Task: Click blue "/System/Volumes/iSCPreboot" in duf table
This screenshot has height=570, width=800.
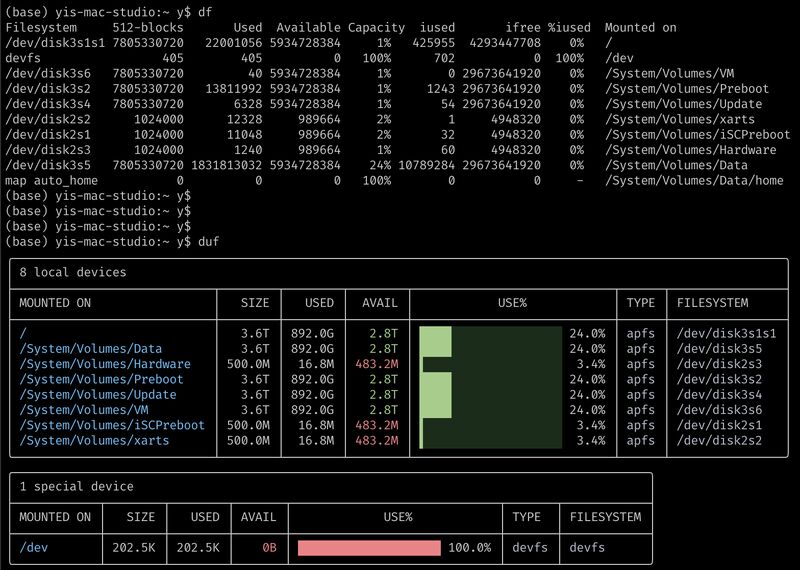Action: [112, 426]
